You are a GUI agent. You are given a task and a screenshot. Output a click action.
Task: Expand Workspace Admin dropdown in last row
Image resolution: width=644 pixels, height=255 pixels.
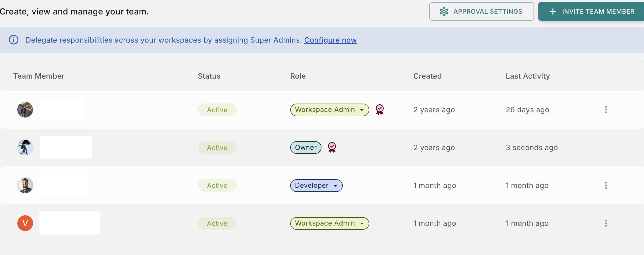[x=362, y=223]
